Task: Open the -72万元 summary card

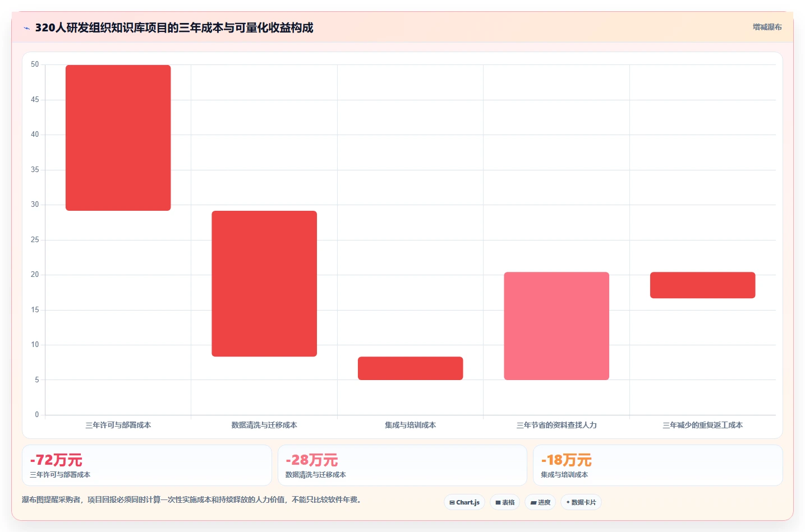Action: (147, 465)
